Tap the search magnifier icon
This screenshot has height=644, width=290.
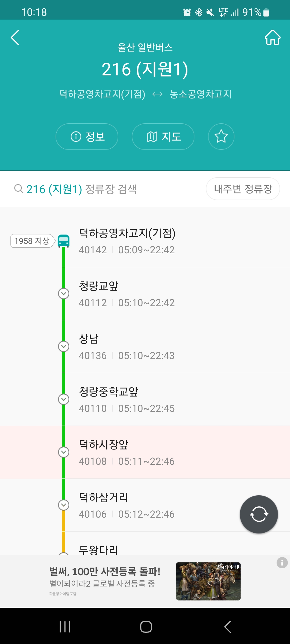coord(19,189)
